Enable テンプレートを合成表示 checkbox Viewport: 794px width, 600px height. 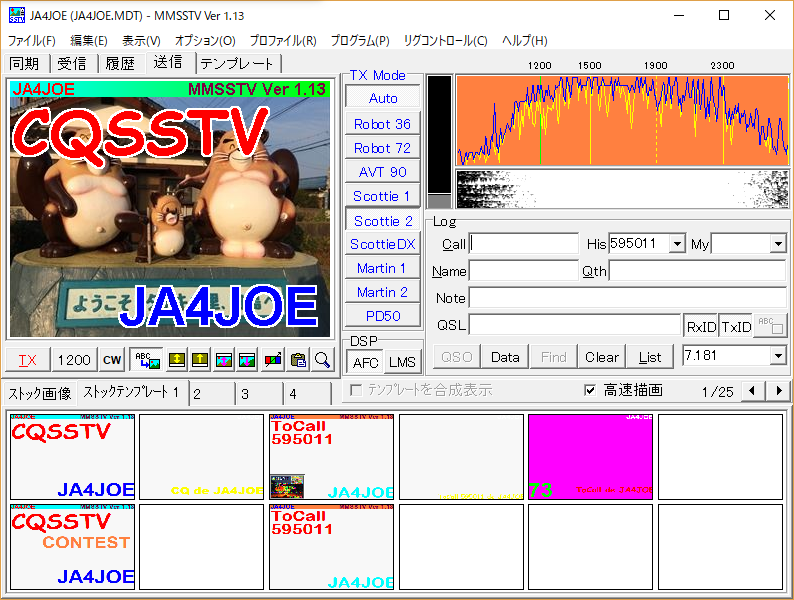(x=356, y=390)
